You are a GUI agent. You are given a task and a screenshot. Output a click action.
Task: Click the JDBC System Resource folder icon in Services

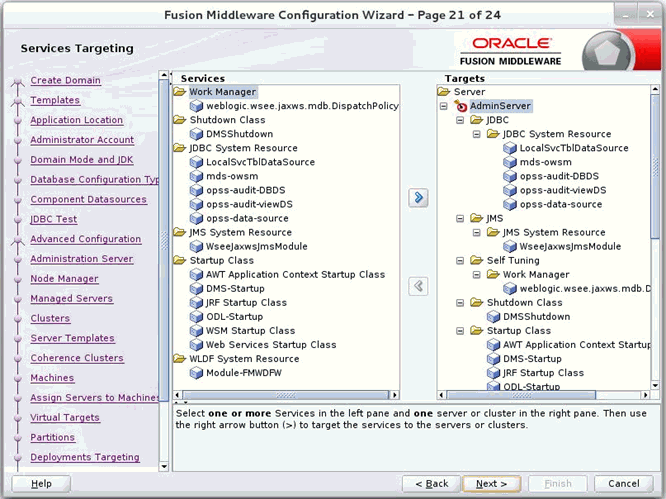click(180, 148)
